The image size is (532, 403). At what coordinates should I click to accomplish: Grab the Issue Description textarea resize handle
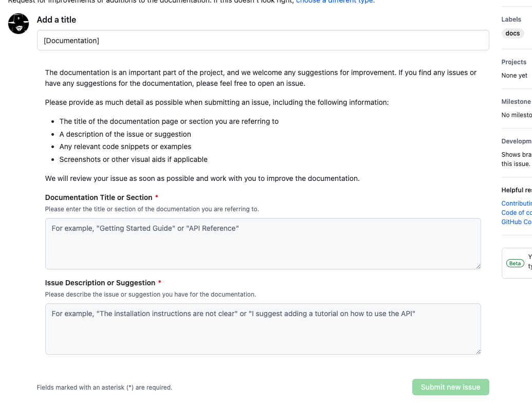(x=478, y=351)
